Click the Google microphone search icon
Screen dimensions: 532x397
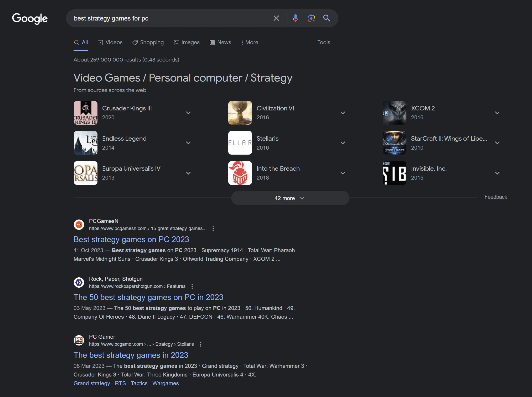[295, 18]
